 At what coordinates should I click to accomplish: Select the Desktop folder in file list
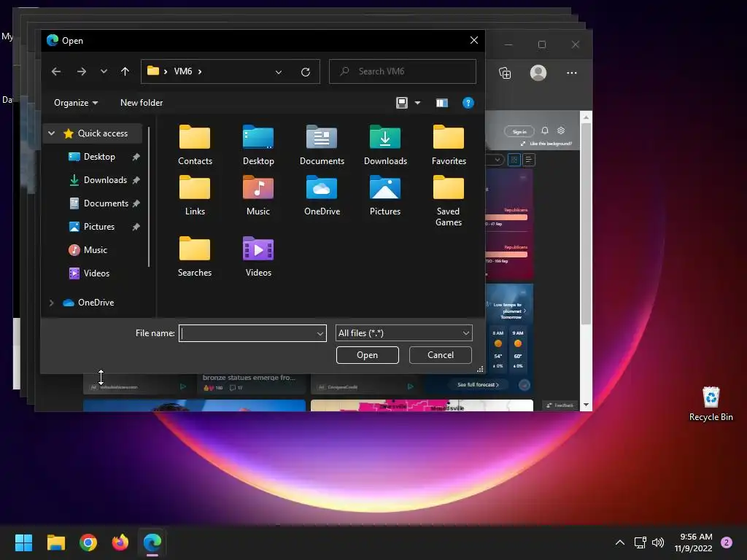click(258, 145)
